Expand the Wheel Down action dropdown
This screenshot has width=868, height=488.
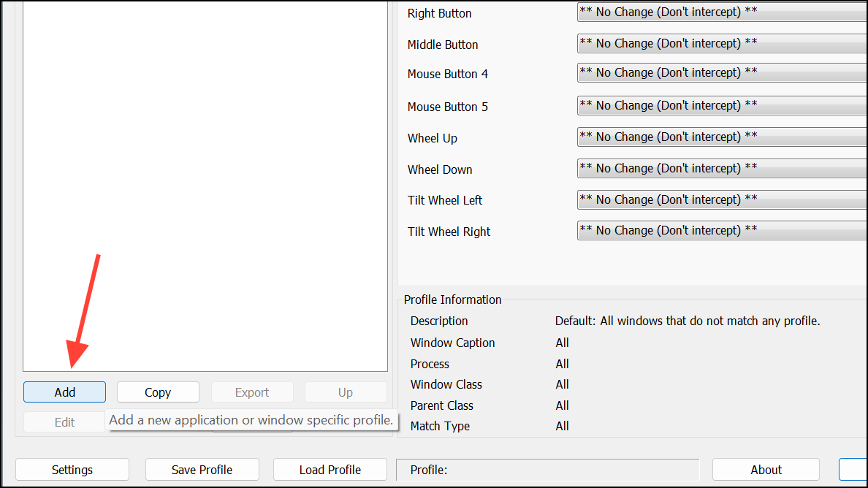pyautogui.click(x=722, y=169)
